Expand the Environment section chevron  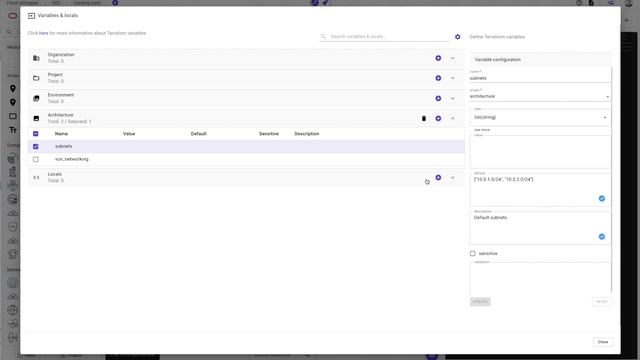453,98
